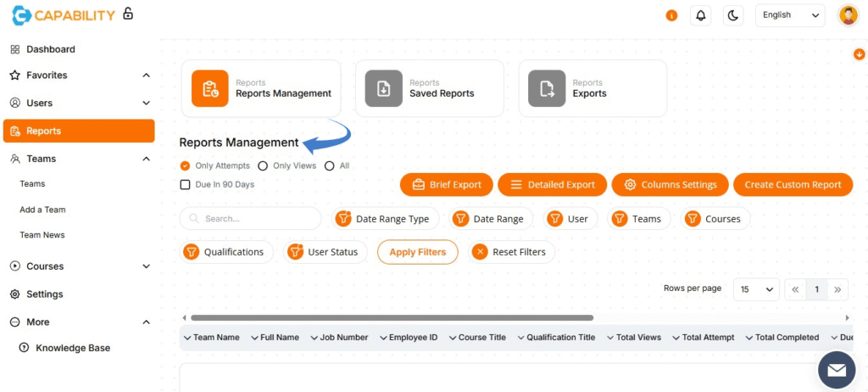Collapse the More sidebar section

[146, 322]
